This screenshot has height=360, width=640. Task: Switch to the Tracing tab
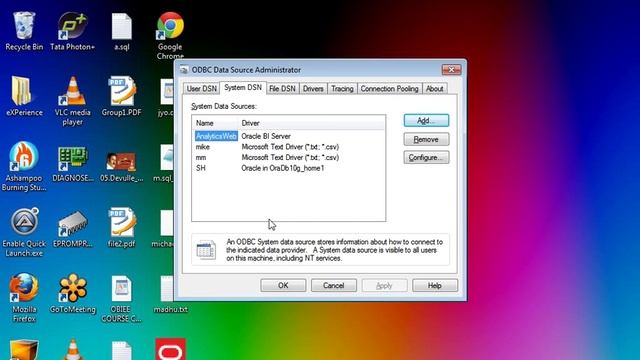(x=342, y=89)
